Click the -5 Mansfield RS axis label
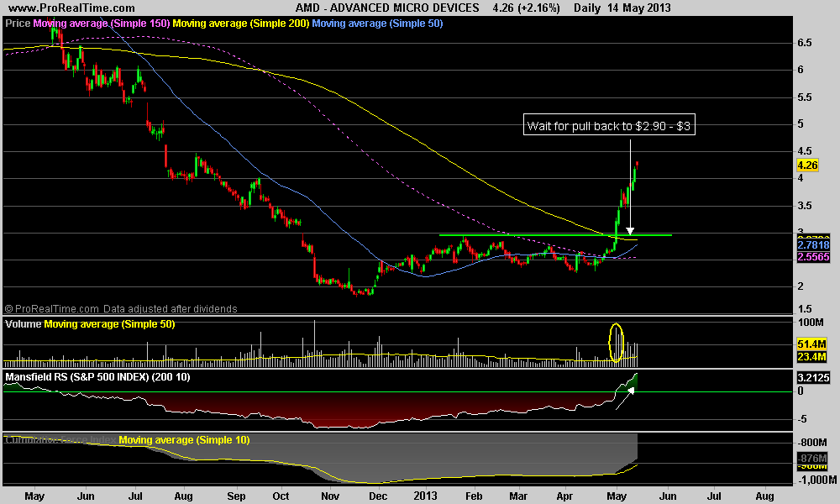The height and width of the screenshot is (504, 840). point(802,419)
